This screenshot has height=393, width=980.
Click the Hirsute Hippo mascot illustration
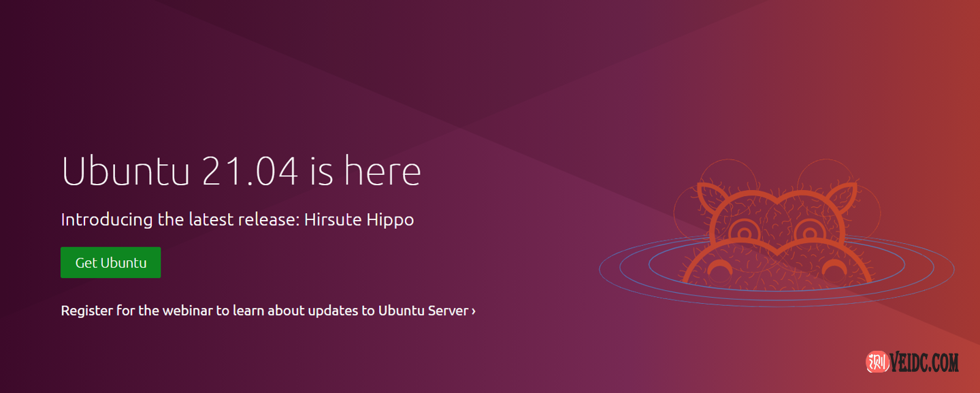pos(777,232)
